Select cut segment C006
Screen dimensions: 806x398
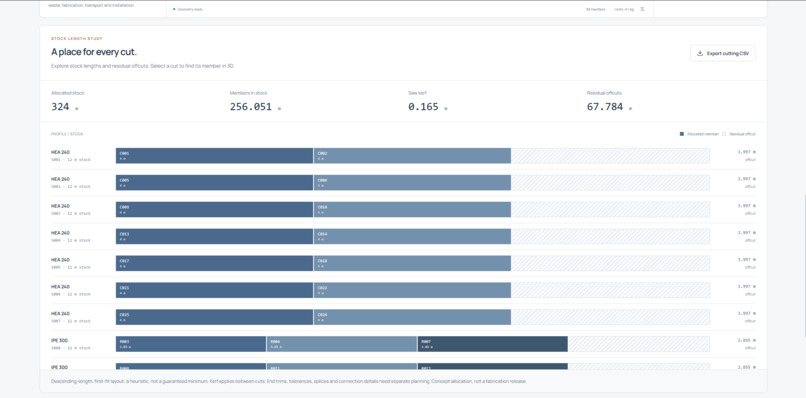(x=412, y=183)
